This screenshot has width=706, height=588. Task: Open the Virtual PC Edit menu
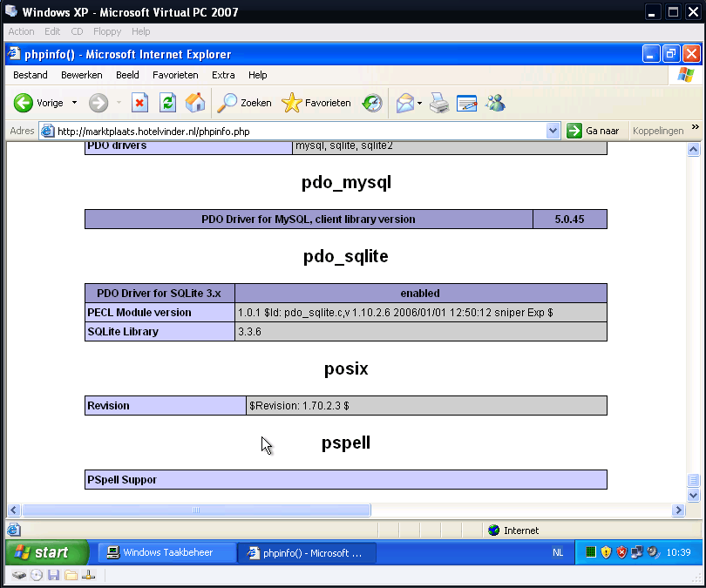pyautogui.click(x=52, y=31)
